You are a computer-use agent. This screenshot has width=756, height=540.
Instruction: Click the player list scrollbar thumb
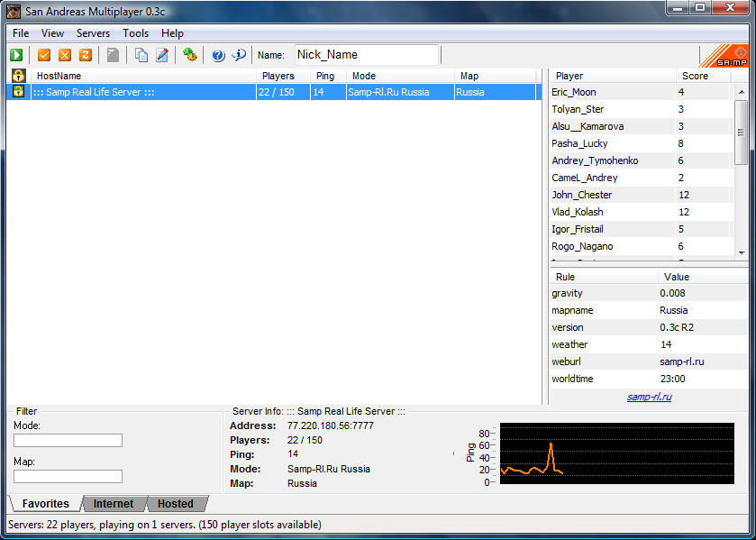(x=742, y=133)
